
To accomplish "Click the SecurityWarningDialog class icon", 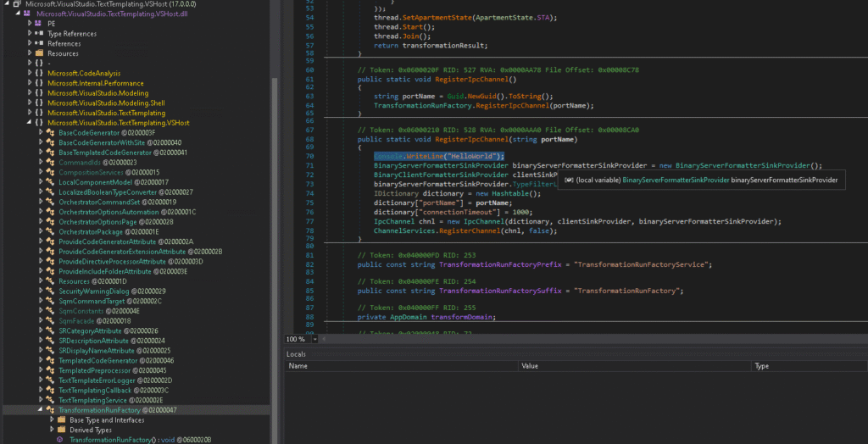I will coord(50,291).
